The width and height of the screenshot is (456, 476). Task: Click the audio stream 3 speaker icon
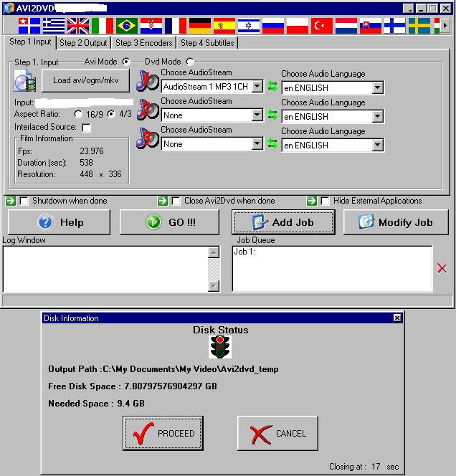148,138
